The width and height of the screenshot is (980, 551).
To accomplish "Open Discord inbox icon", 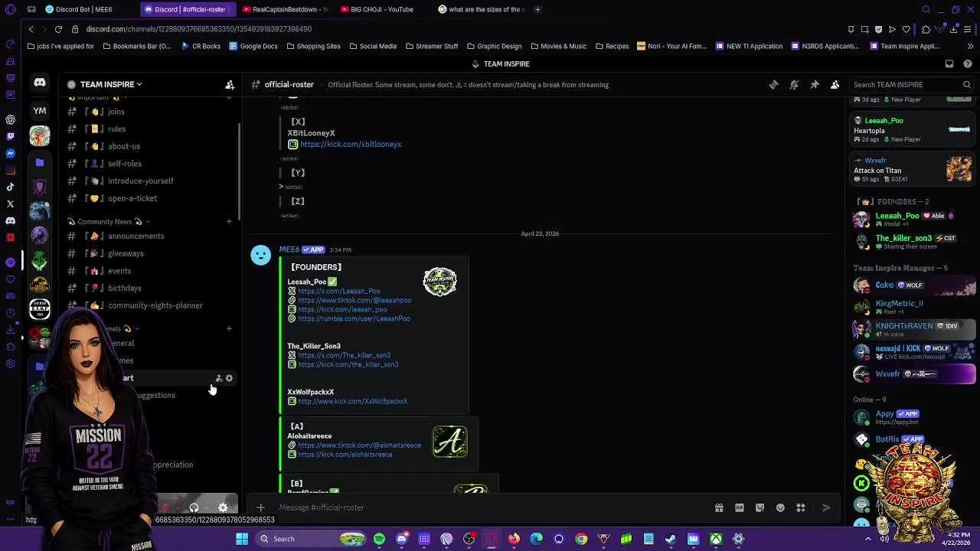I will pyautogui.click(x=949, y=64).
